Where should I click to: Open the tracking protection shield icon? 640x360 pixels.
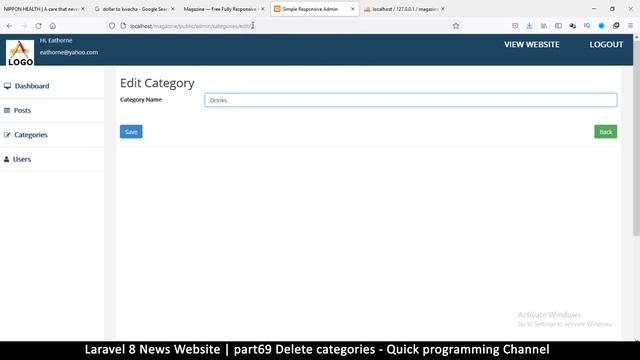point(112,26)
